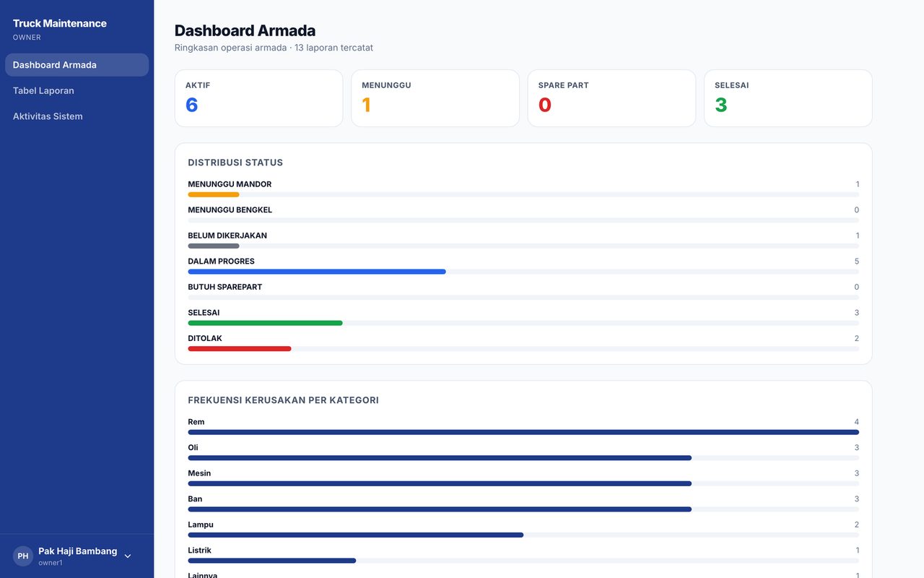The image size is (924, 578).
Task: Expand the user menu chevron beside Pak Haji Bambang
Action: click(x=128, y=556)
